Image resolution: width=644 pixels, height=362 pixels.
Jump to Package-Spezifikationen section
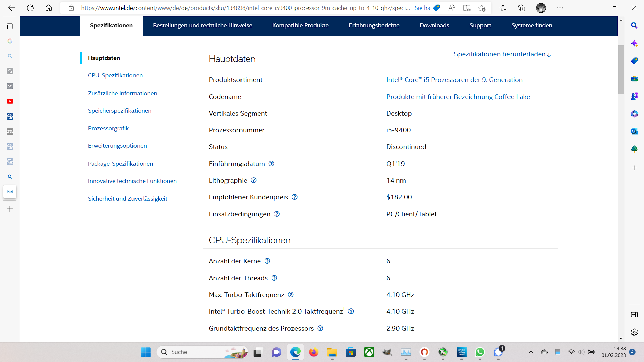pyautogui.click(x=120, y=164)
